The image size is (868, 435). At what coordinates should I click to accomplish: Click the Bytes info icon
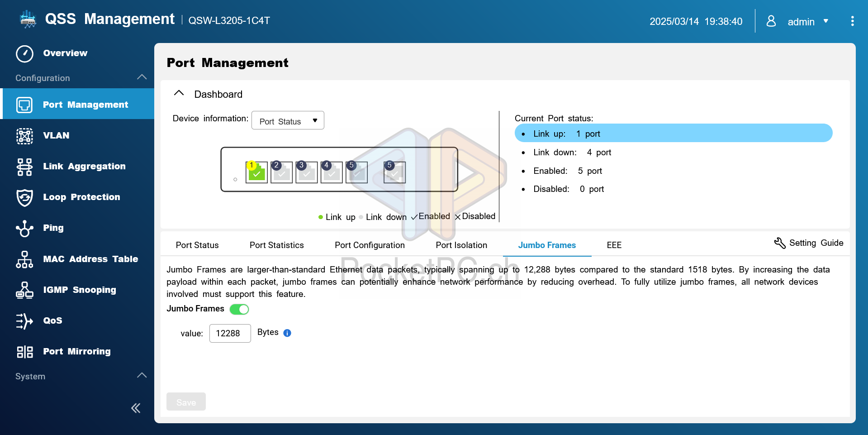tap(287, 333)
